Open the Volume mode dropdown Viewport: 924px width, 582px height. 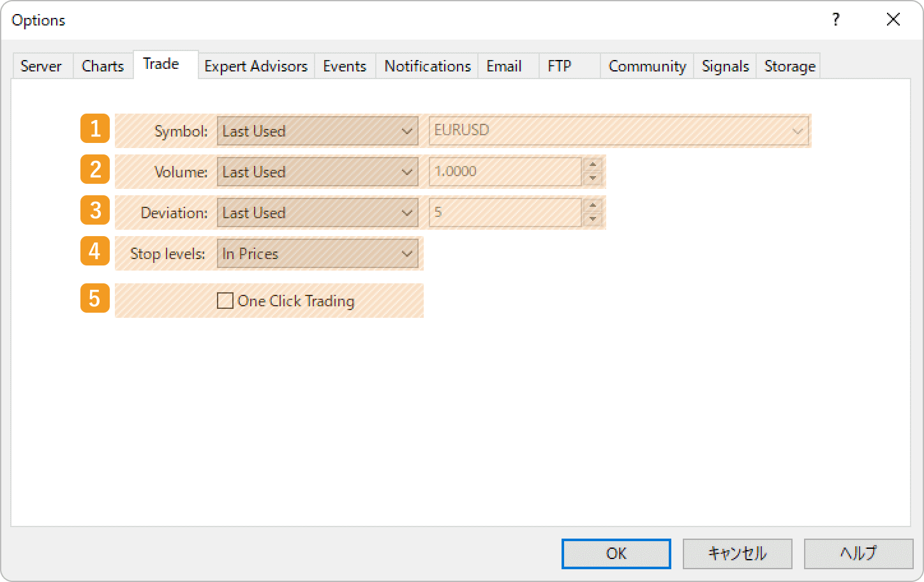(317, 172)
